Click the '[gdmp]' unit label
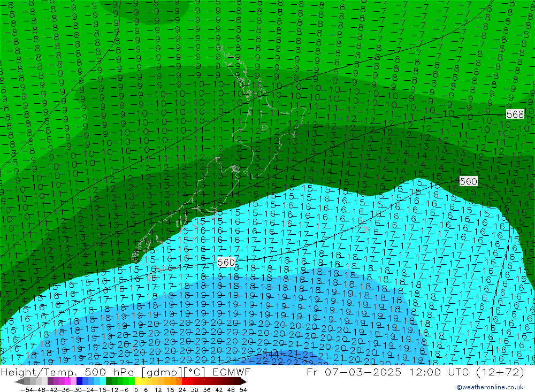The height and width of the screenshot is (392, 535). 162,372
